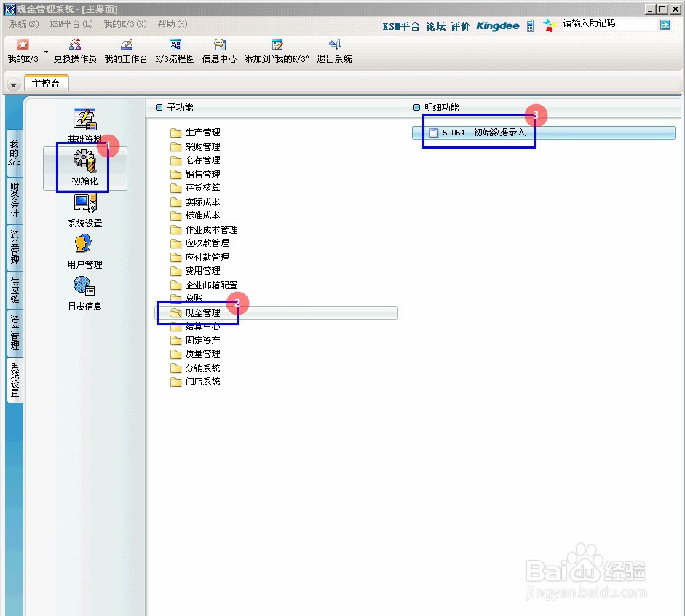Open the 我的K/3(K) menu

[x=125, y=24]
